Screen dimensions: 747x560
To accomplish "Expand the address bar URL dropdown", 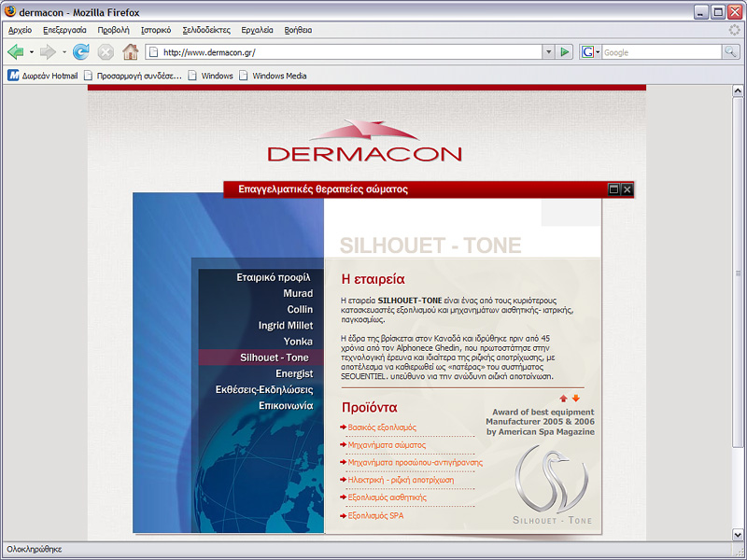I will 548,52.
